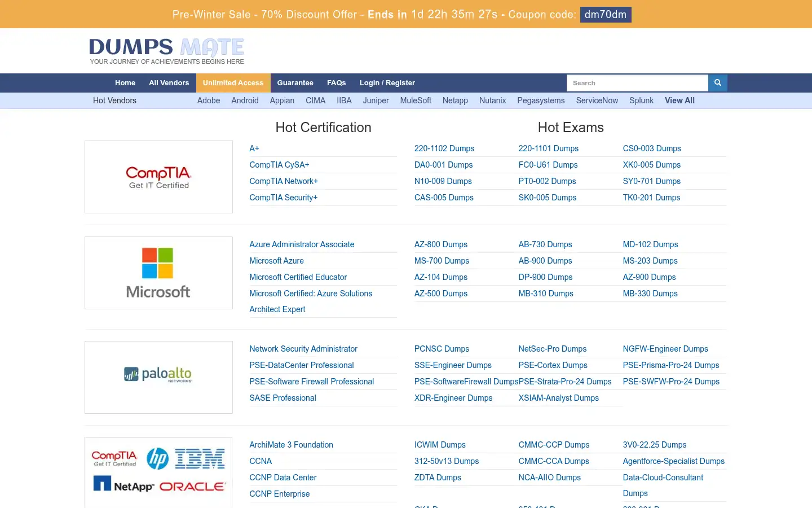Open NetSec-Pro Dumps exam

point(553,349)
